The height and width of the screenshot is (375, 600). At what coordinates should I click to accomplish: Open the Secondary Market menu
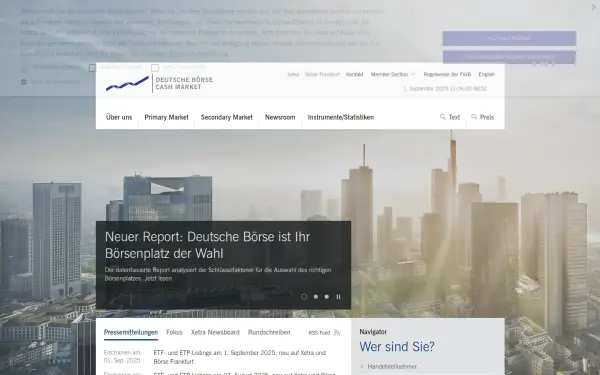tap(227, 117)
